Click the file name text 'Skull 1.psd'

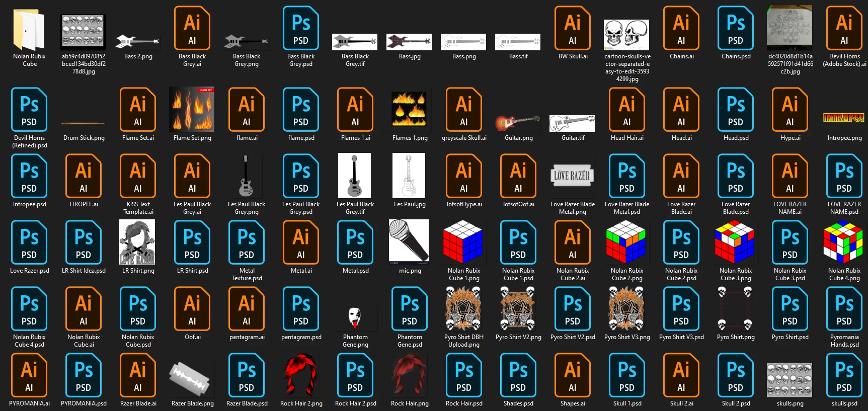[x=627, y=403]
